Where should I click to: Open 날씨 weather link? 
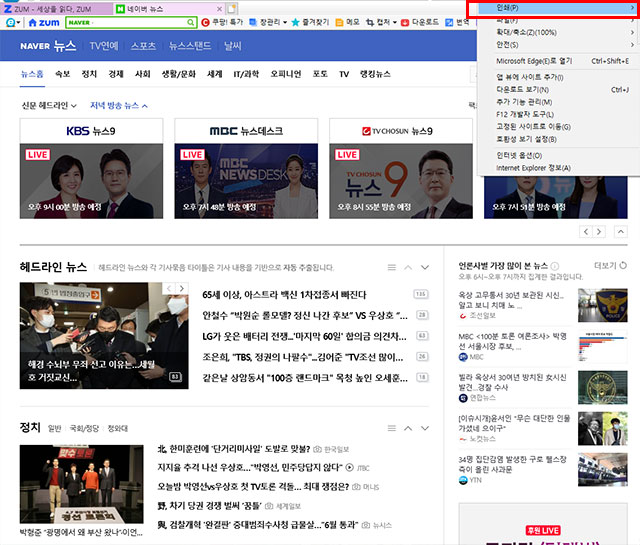pyautogui.click(x=232, y=46)
